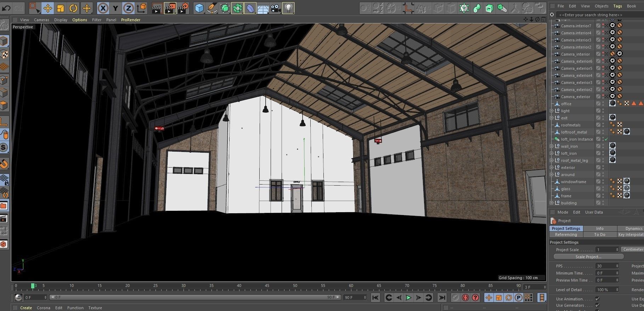The image size is (644, 311).
Task: Toggle the Y axis lock
Action: coord(115,8)
